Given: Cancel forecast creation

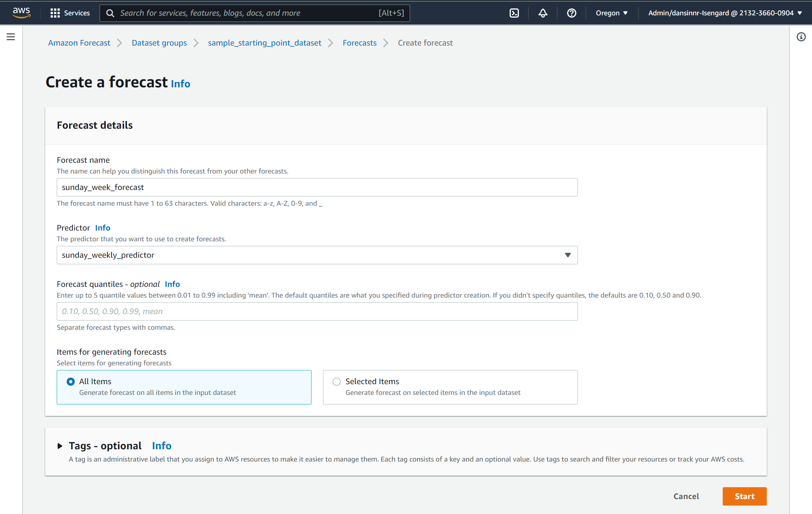Looking at the screenshot, I should click(x=686, y=496).
